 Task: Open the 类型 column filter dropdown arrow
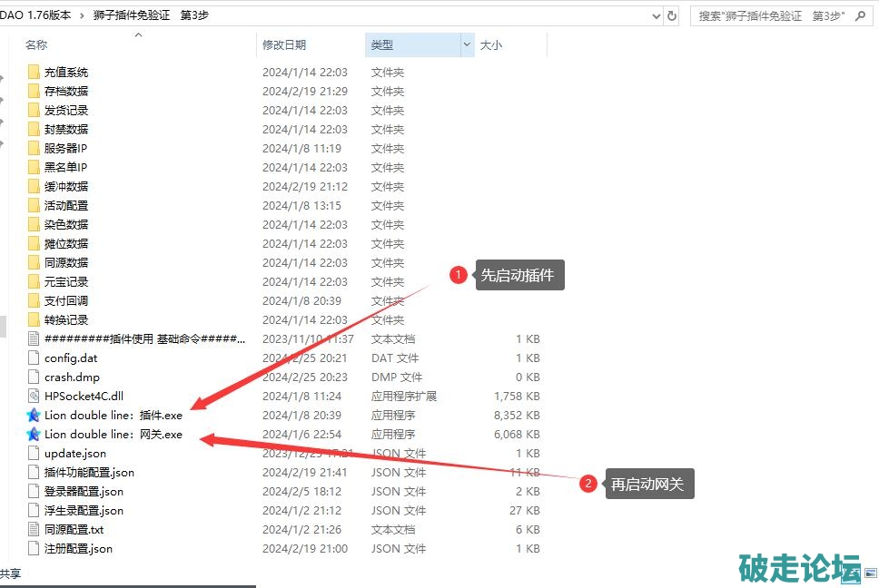click(468, 44)
